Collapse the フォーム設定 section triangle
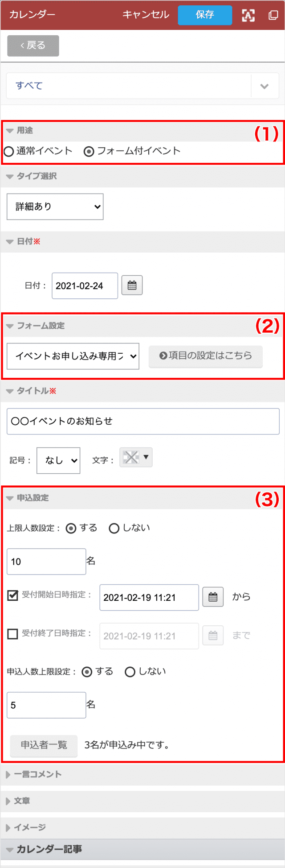 tap(10, 326)
